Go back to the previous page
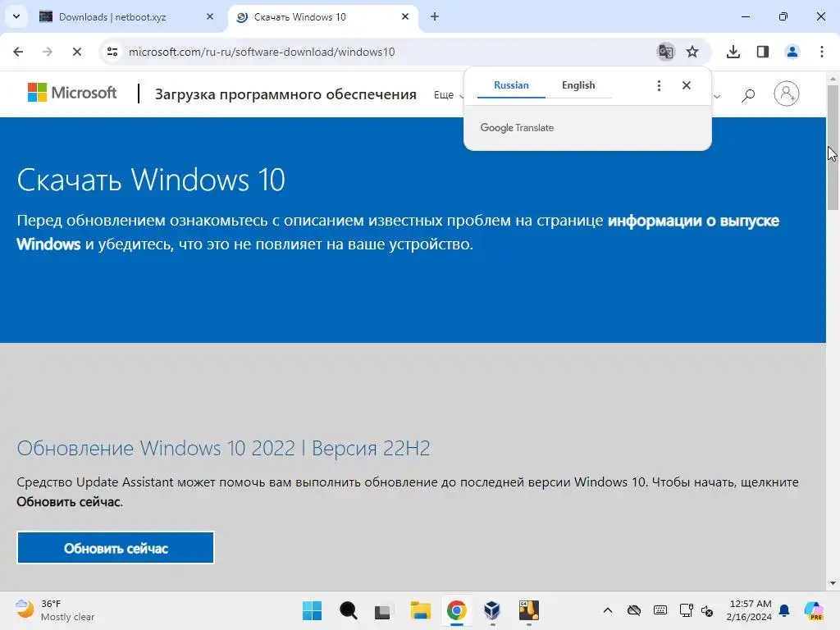The image size is (840, 630). click(x=18, y=52)
